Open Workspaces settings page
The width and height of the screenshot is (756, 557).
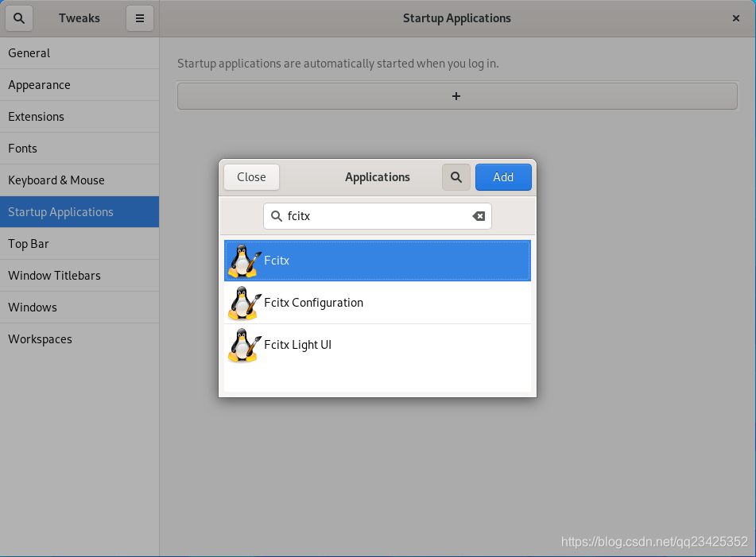click(x=79, y=339)
